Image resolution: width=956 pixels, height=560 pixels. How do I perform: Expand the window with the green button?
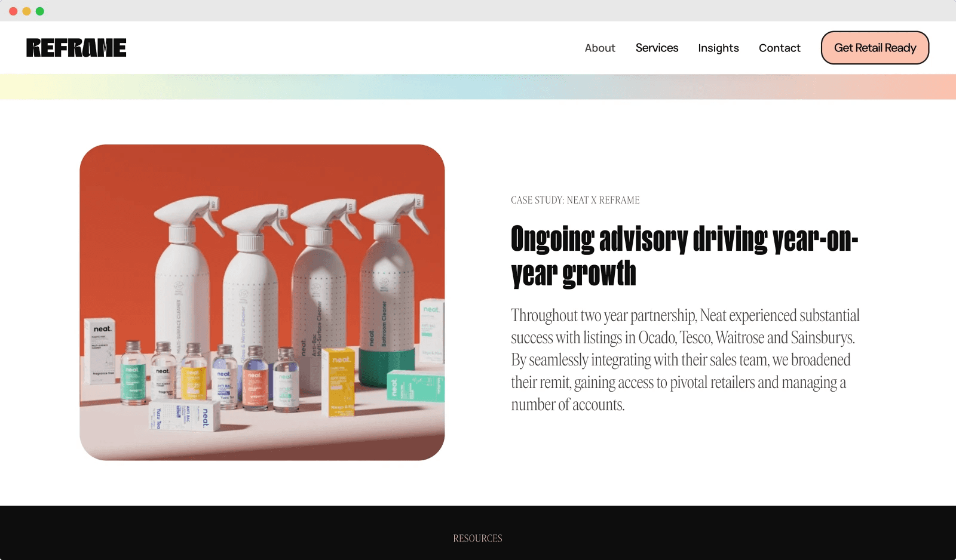point(39,10)
